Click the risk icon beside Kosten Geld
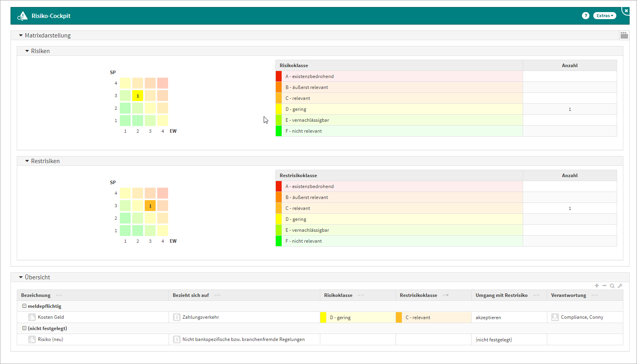Screen dimensions: 637x364 (32, 317)
